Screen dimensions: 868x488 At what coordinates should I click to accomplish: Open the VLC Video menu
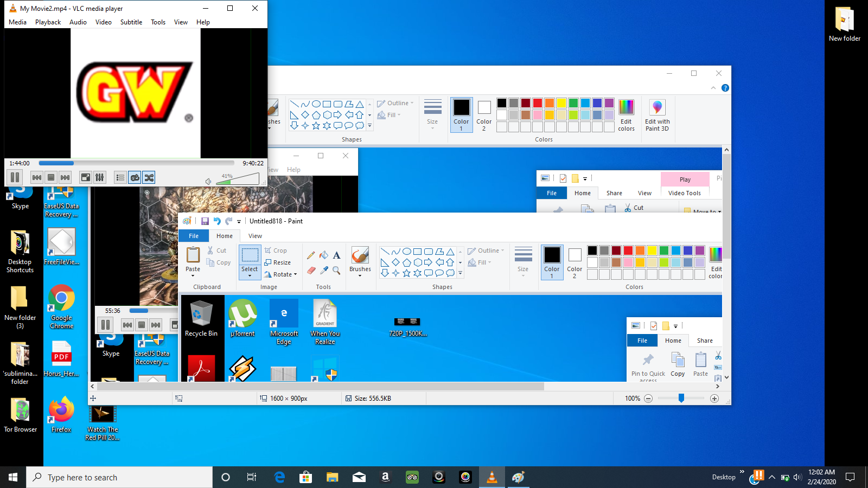tap(104, 22)
